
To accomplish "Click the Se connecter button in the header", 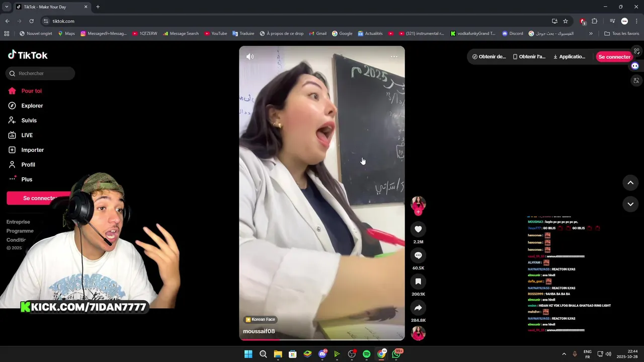I will coord(614,57).
